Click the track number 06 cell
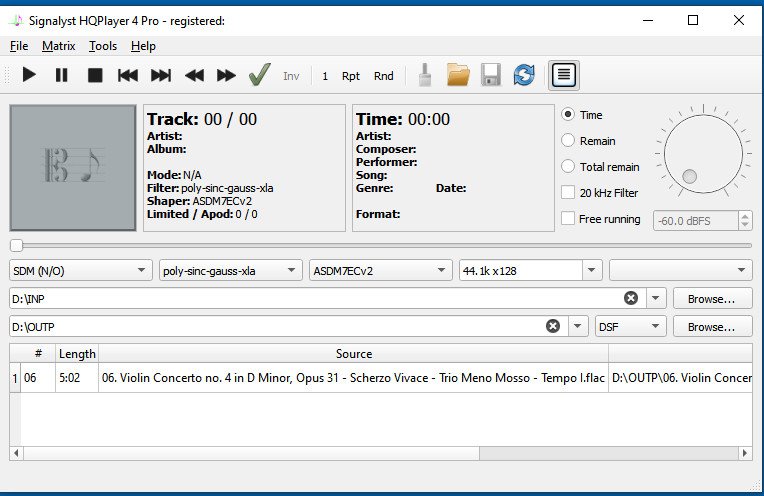The height and width of the screenshot is (496, 764). coord(38,378)
